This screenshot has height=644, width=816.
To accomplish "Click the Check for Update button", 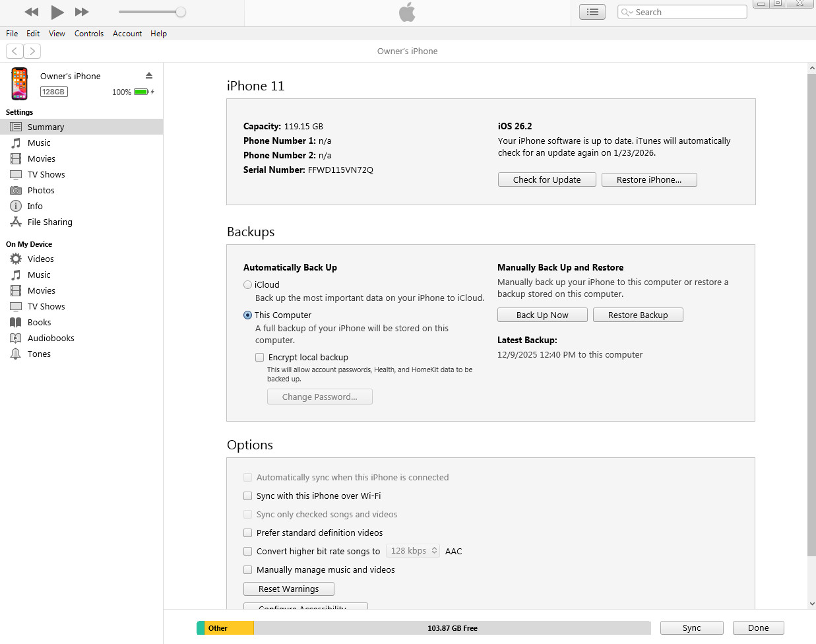I will [x=547, y=179].
